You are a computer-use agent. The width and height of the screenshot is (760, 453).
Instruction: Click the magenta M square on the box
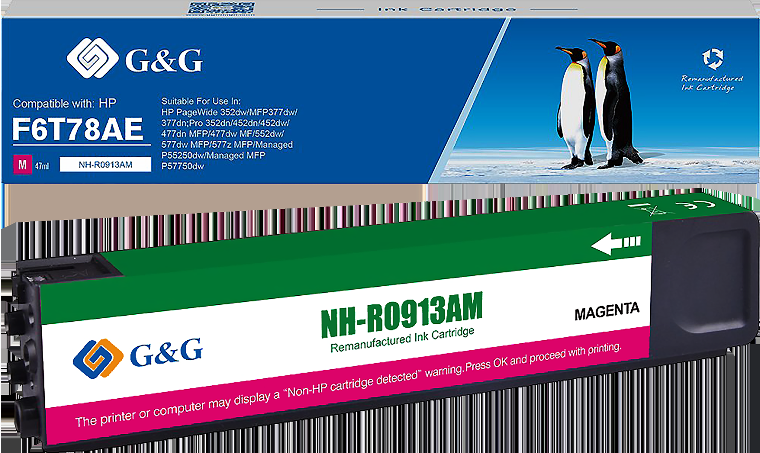click(x=20, y=163)
